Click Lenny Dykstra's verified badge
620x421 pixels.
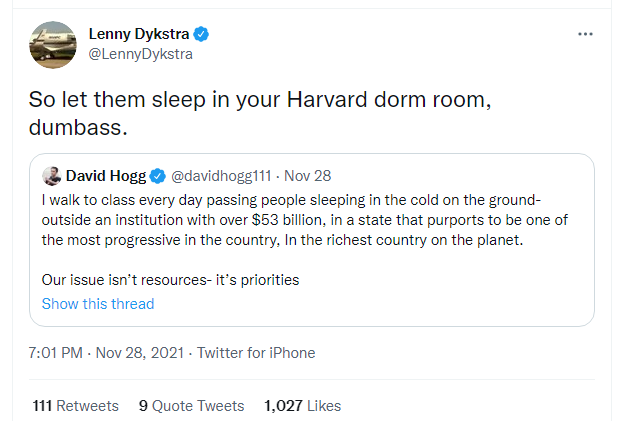pos(201,34)
